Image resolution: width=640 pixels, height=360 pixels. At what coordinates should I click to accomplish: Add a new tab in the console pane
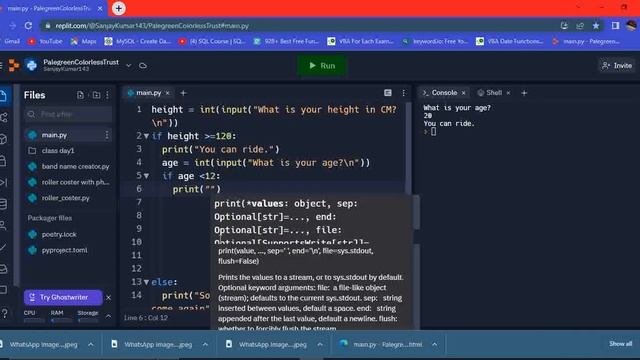(524, 93)
